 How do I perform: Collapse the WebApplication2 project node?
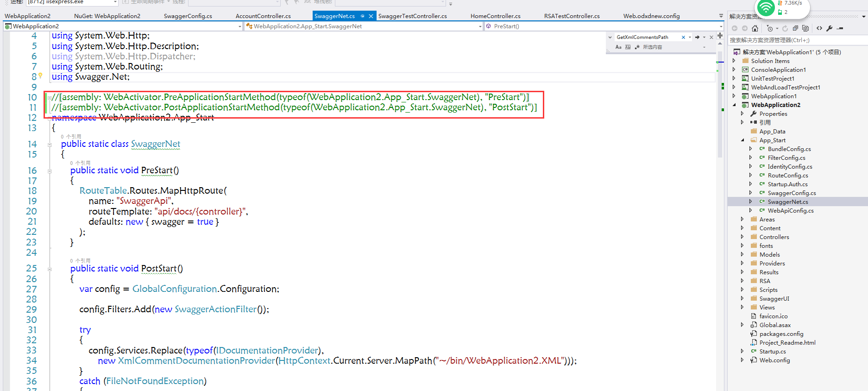click(x=734, y=105)
